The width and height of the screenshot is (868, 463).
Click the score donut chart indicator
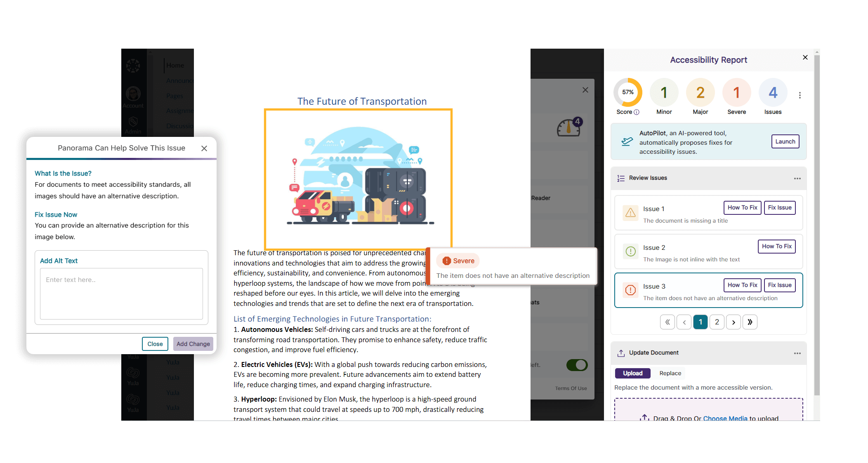click(x=627, y=93)
